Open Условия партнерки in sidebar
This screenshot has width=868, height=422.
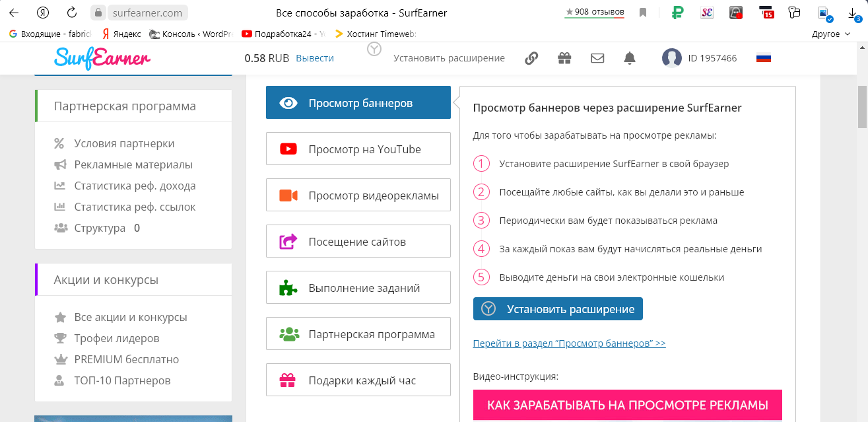124,143
